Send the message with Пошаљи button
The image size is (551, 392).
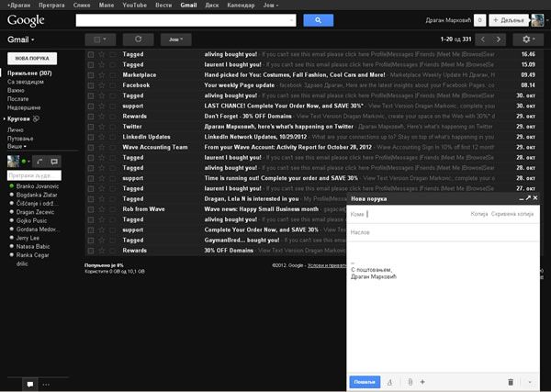click(365, 382)
